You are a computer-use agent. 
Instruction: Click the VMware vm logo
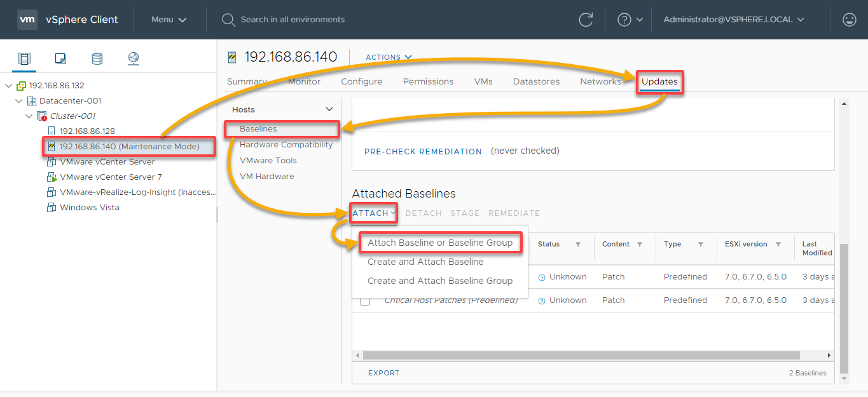27,20
